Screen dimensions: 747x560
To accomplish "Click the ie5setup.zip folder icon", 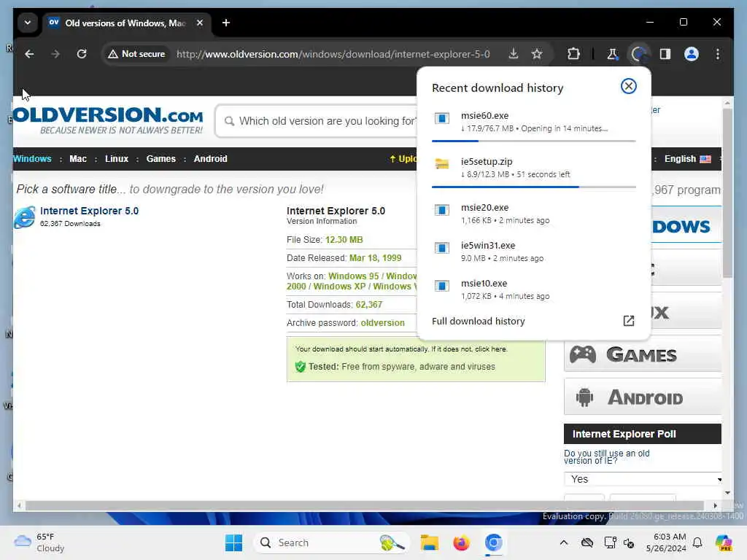I will tap(441, 164).
